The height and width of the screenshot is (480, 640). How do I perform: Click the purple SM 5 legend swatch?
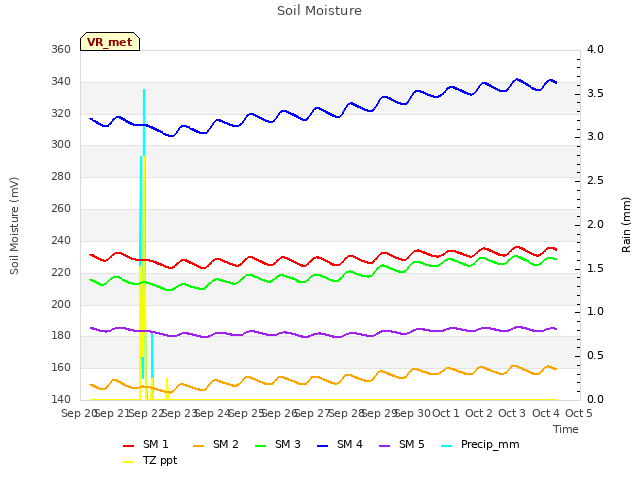[x=384, y=446]
